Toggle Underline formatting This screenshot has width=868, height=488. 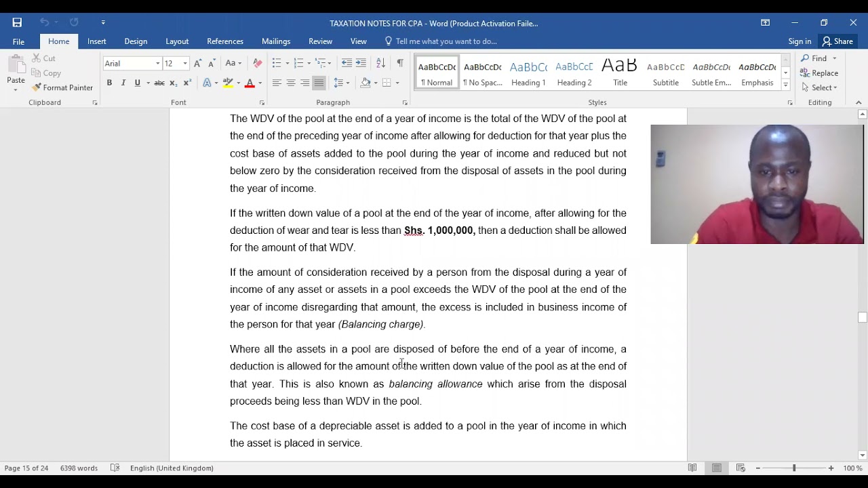(138, 83)
